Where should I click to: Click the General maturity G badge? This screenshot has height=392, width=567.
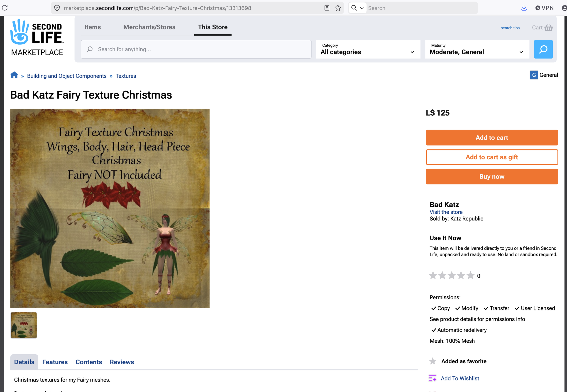click(x=534, y=75)
